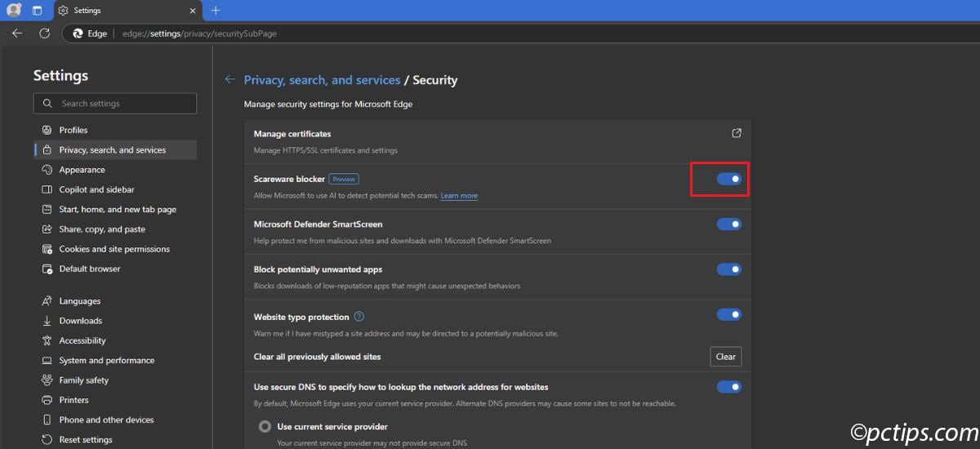Toggle the Use secure DNS switch
The height and width of the screenshot is (449, 980).
[729, 387]
